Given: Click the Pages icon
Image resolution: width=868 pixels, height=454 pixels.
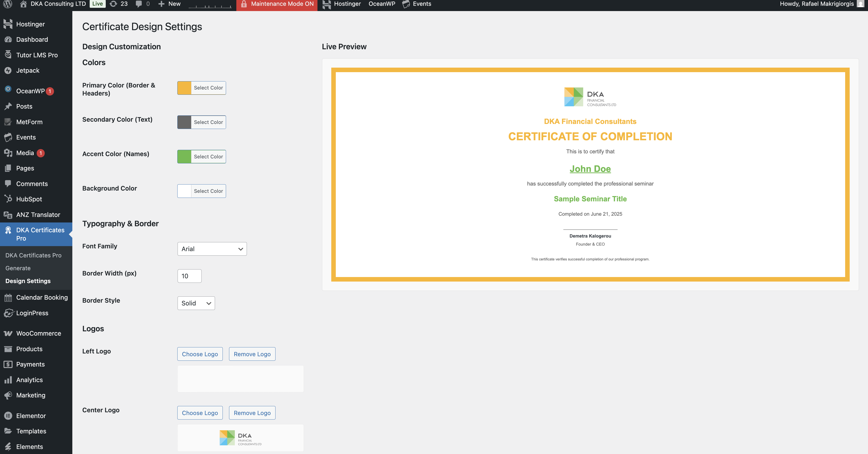Looking at the screenshot, I should click(x=8, y=168).
